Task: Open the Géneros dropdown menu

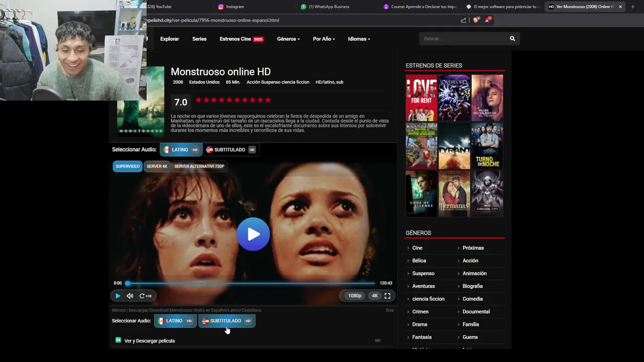Action: coord(288,39)
